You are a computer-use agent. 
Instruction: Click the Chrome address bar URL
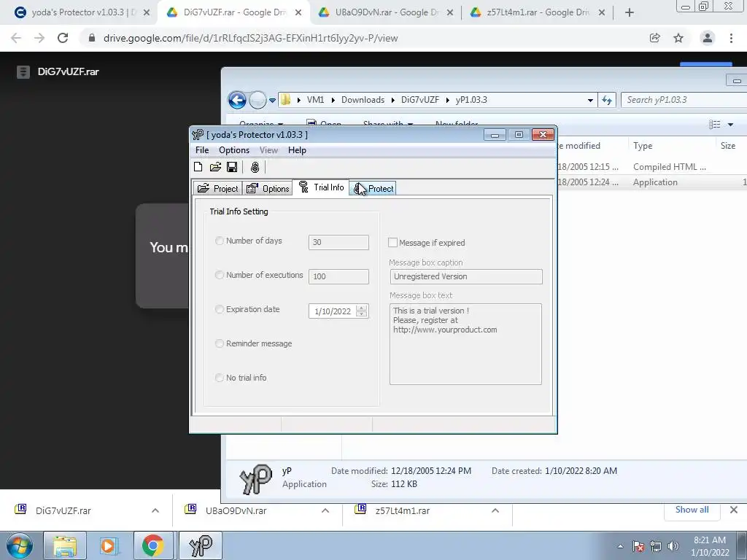click(x=251, y=38)
